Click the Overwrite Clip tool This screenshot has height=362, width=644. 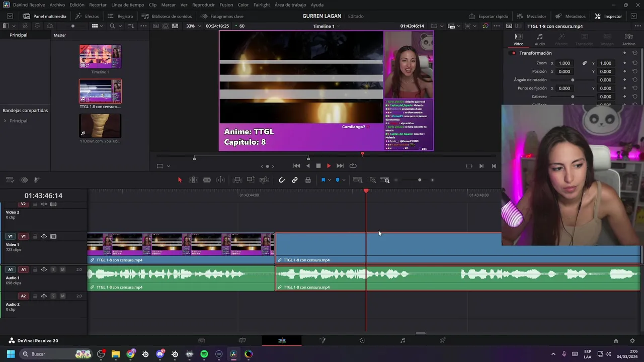[x=251, y=180]
